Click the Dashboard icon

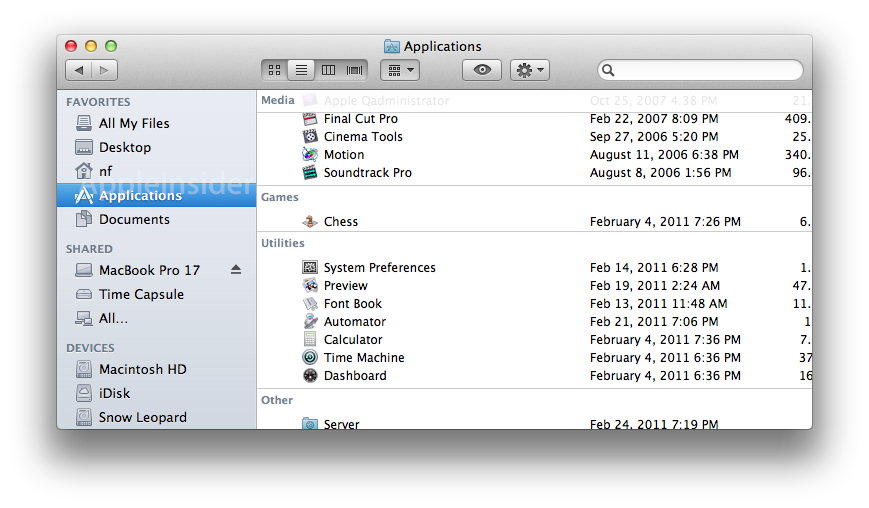click(x=310, y=376)
